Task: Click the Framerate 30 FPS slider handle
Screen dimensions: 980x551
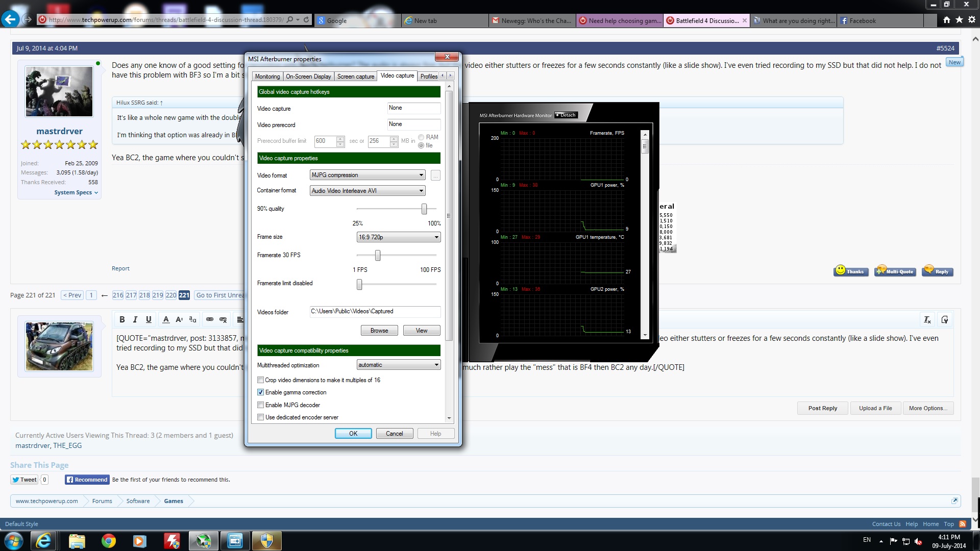Action: point(378,255)
